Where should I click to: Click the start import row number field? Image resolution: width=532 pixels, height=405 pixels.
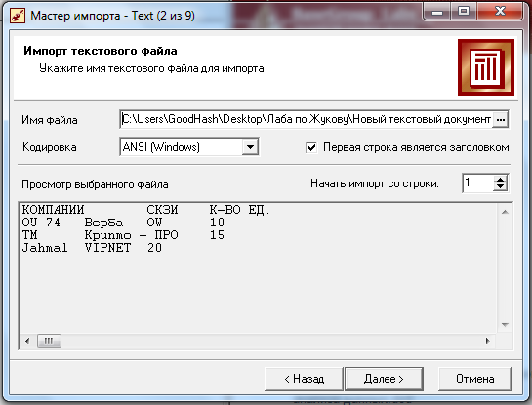click(478, 182)
